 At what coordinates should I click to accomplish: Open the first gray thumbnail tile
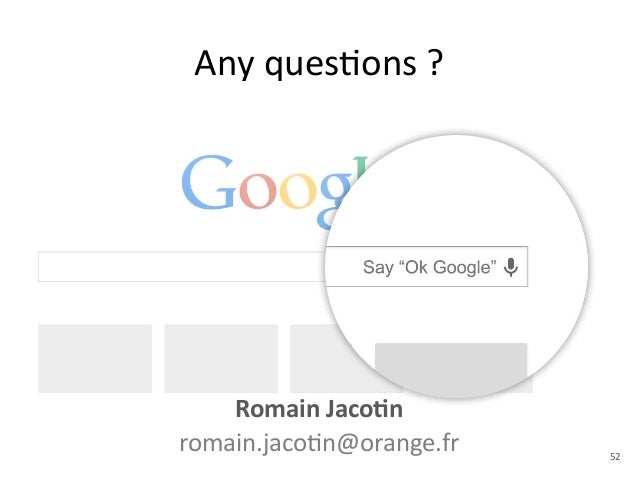[95, 358]
